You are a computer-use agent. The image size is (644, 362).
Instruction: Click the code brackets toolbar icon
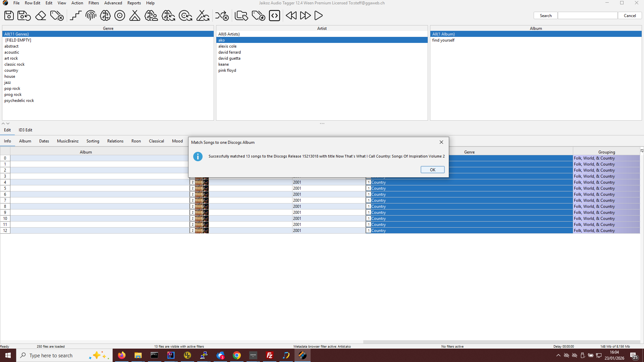tap(274, 15)
